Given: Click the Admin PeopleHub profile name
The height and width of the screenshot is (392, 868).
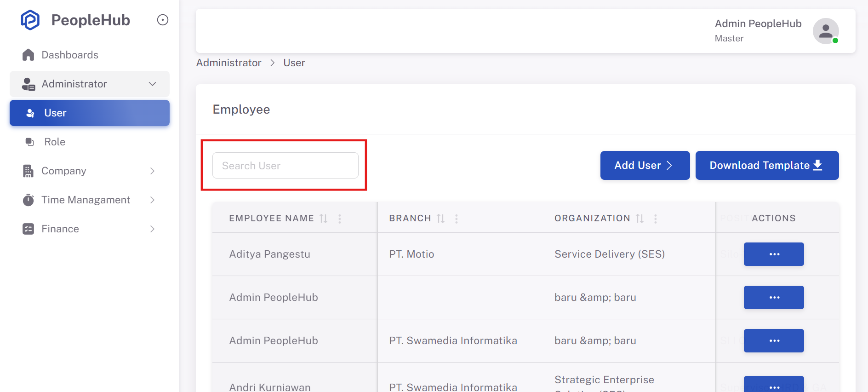Looking at the screenshot, I should 758,23.
